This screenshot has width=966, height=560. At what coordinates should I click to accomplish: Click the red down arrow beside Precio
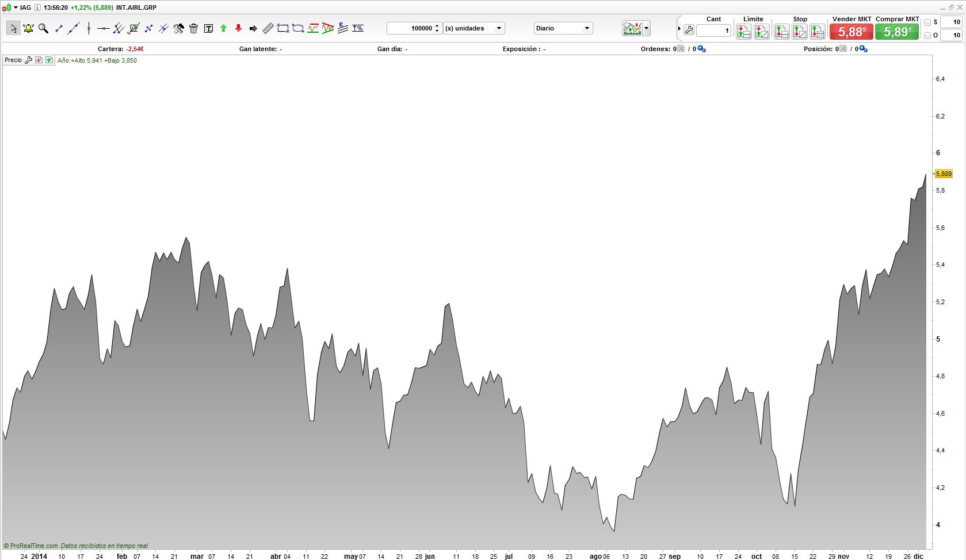point(39,60)
